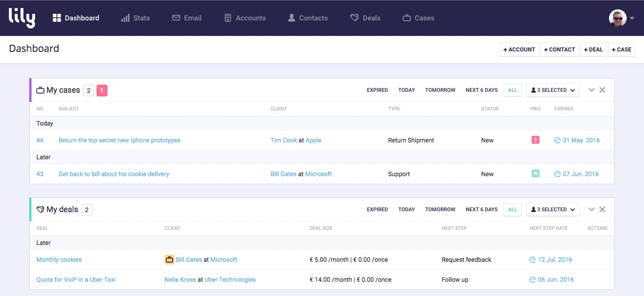644x296 pixels.
Task: Open Bill Gates contact in My deals
Action: point(189,260)
